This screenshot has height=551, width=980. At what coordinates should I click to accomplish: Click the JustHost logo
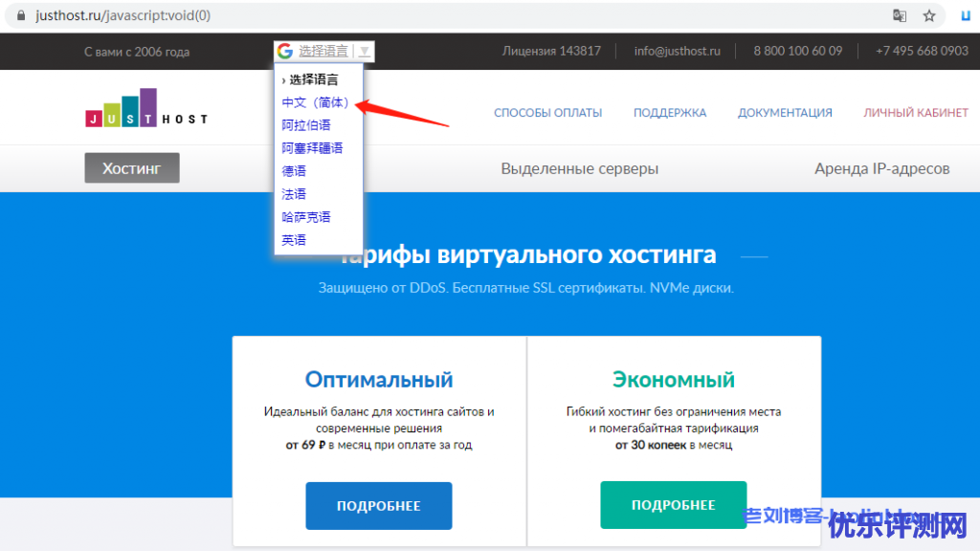coord(145,109)
